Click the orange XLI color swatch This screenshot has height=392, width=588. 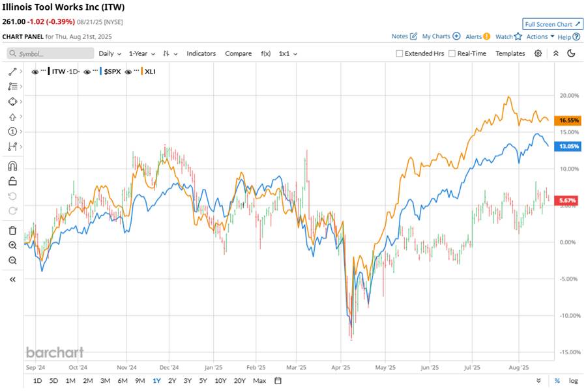coord(141,71)
